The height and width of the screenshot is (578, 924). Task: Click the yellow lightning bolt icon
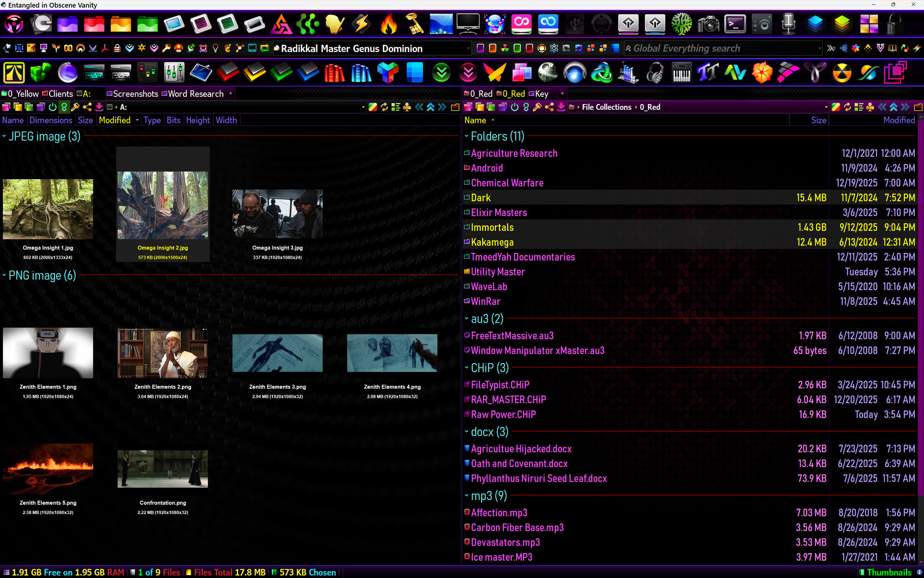pos(361,24)
